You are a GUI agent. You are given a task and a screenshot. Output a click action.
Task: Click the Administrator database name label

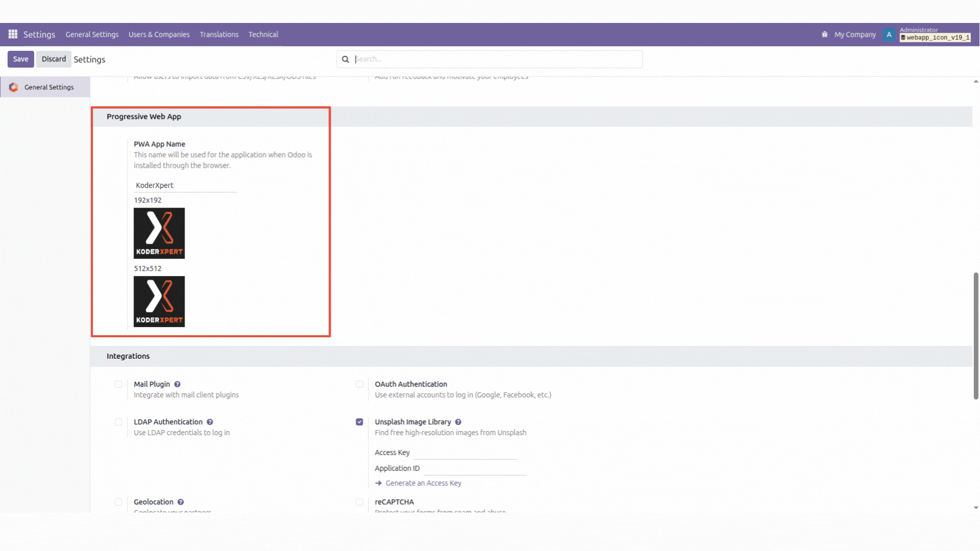[936, 37]
